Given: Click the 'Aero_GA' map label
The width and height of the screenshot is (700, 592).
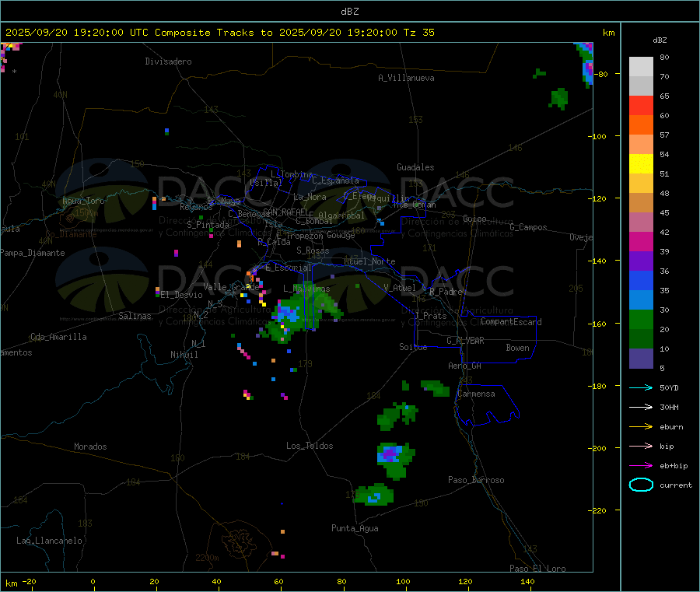Looking at the screenshot, I should click(464, 366).
